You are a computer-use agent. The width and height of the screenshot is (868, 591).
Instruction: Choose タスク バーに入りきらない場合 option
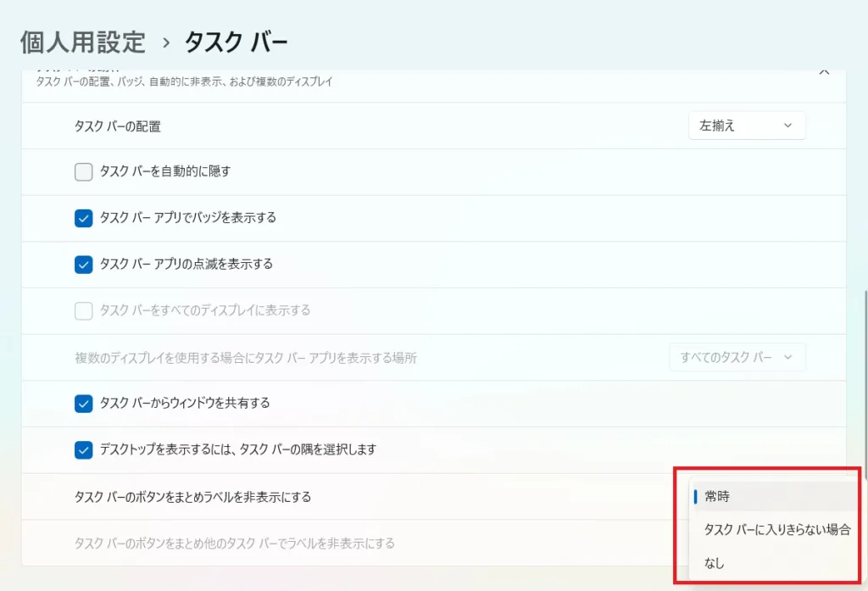(776, 530)
